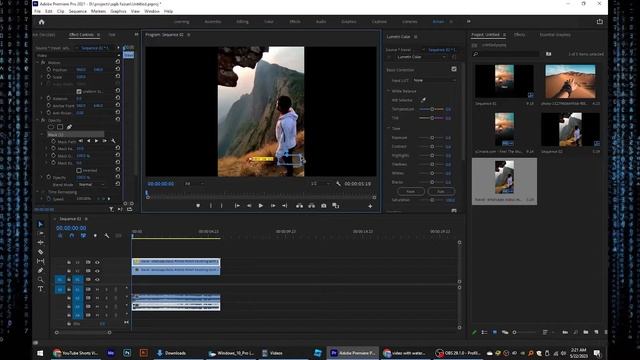Open Input LUT dropdown
The width and height of the screenshot is (640, 360).
tap(434, 80)
